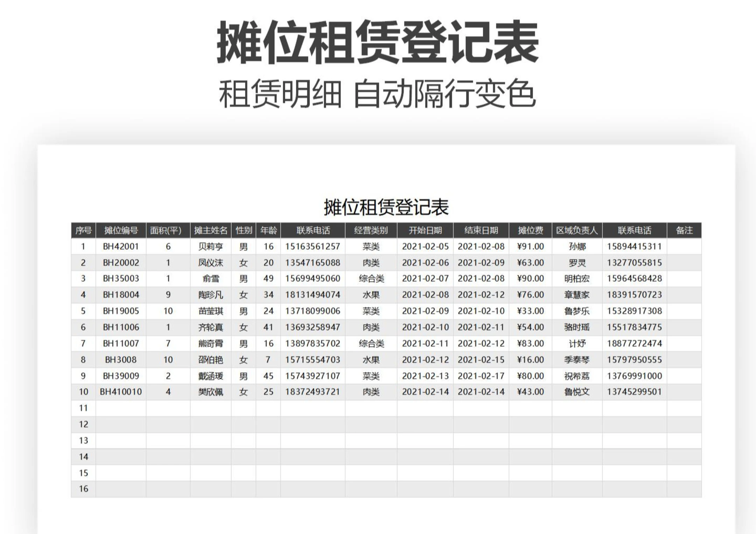Select the 备注 header cell

[x=684, y=230]
